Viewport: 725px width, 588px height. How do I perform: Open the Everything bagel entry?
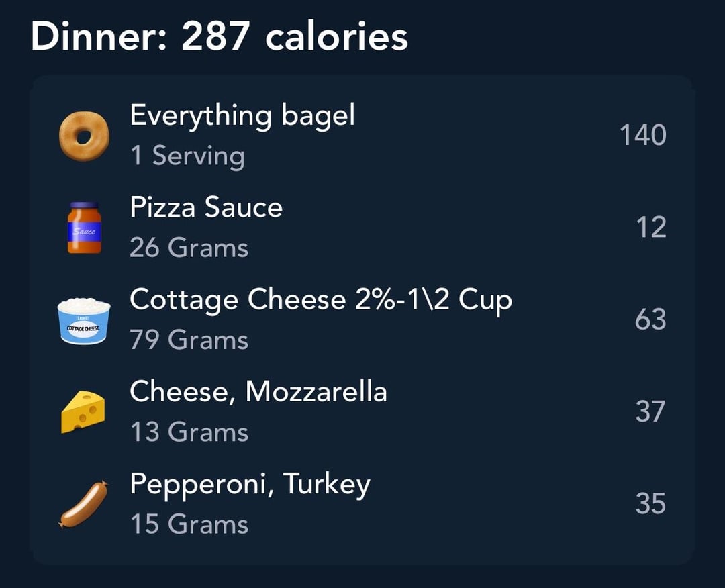coord(362,136)
